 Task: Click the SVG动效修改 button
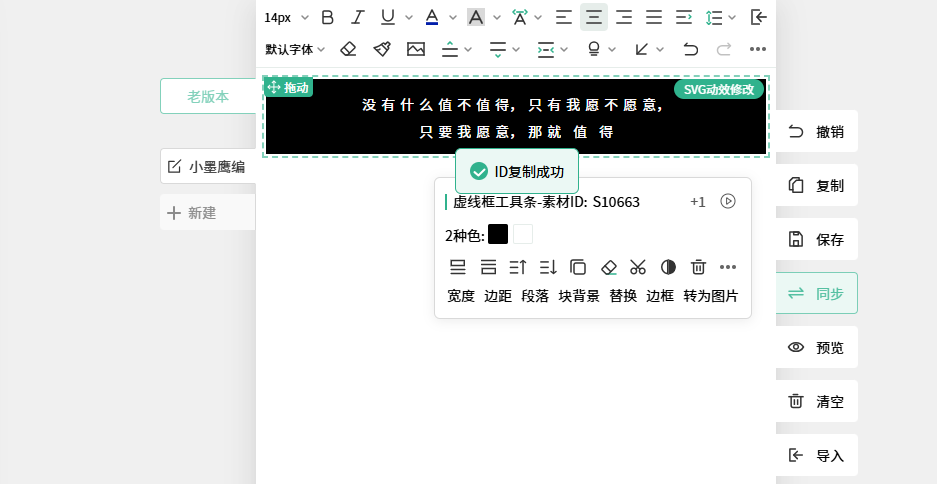(x=719, y=89)
